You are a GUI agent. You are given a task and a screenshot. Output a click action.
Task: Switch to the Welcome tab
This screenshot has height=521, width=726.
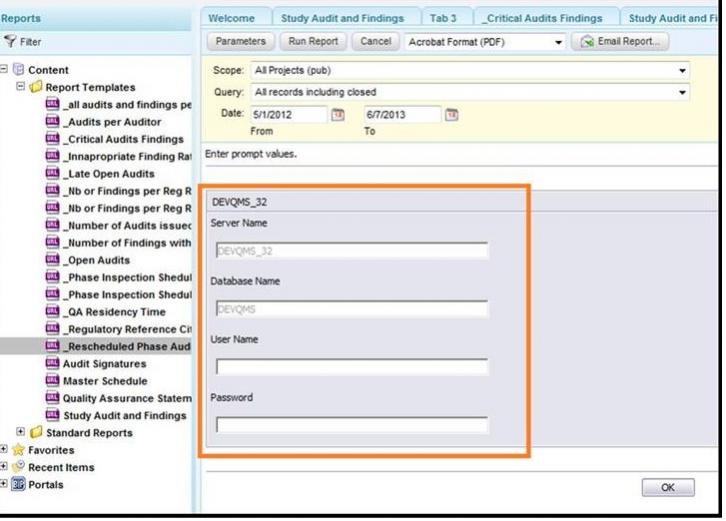click(236, 18)
